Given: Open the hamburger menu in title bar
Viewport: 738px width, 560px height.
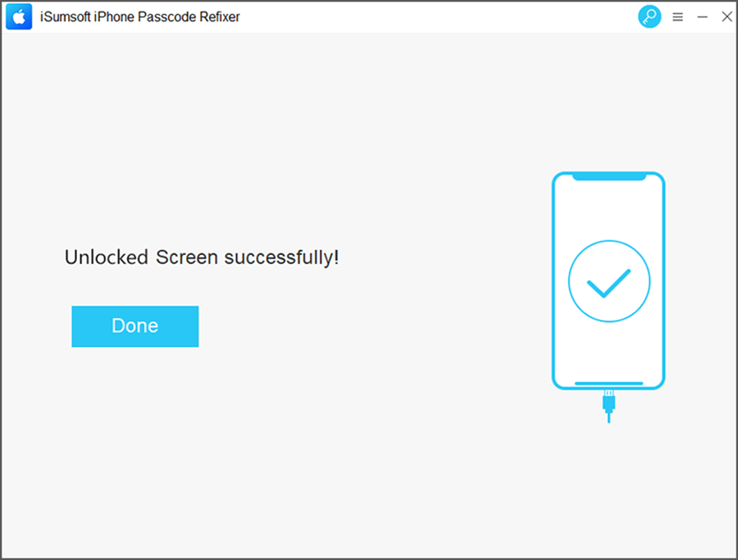Looking at the screenshot, I should point(677,16).
